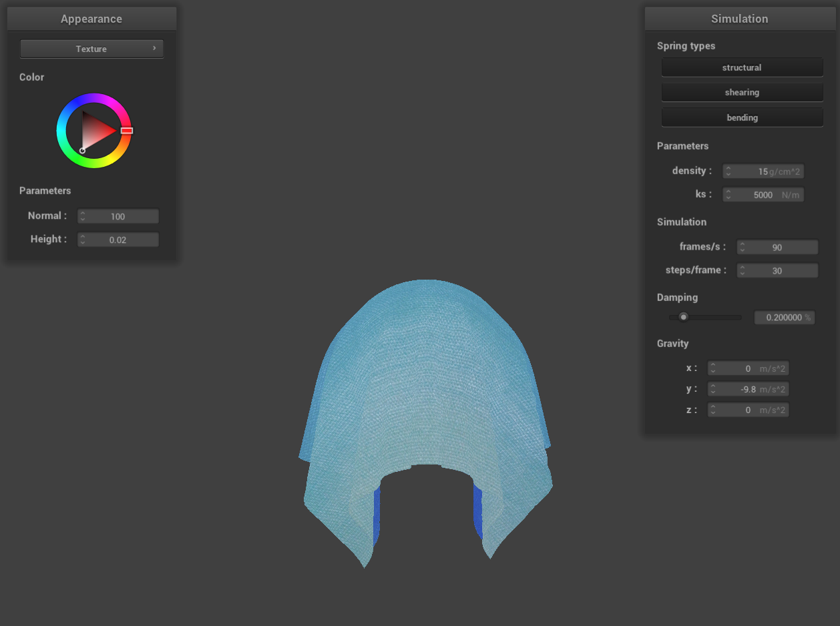Viewport: 840px width, 626px height.
Task: Click the density stepper arrows
Action: 728,172
